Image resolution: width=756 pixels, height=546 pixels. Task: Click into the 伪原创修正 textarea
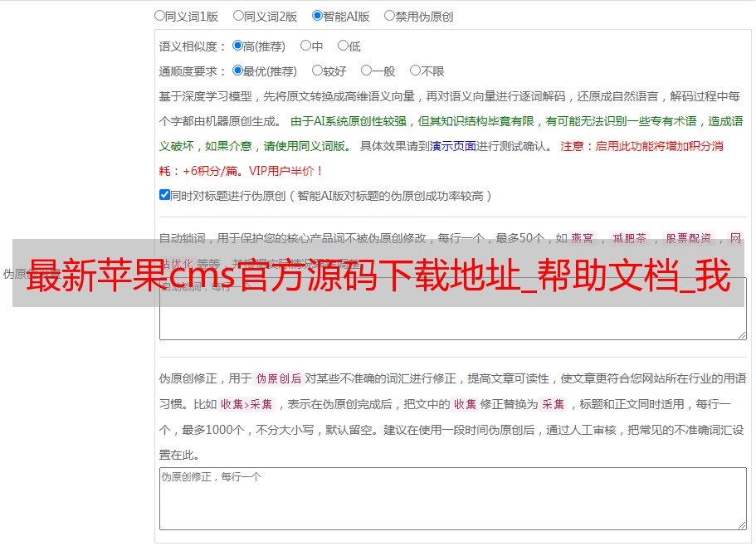[x=453, y=499]
